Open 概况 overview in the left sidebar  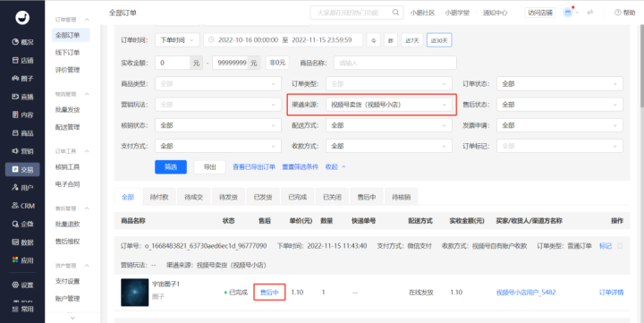point(22,42)
